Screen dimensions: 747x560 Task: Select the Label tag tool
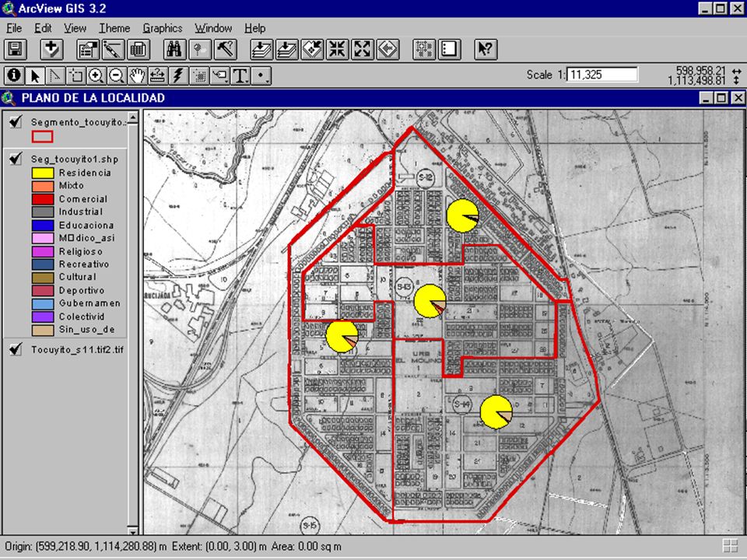220,75
